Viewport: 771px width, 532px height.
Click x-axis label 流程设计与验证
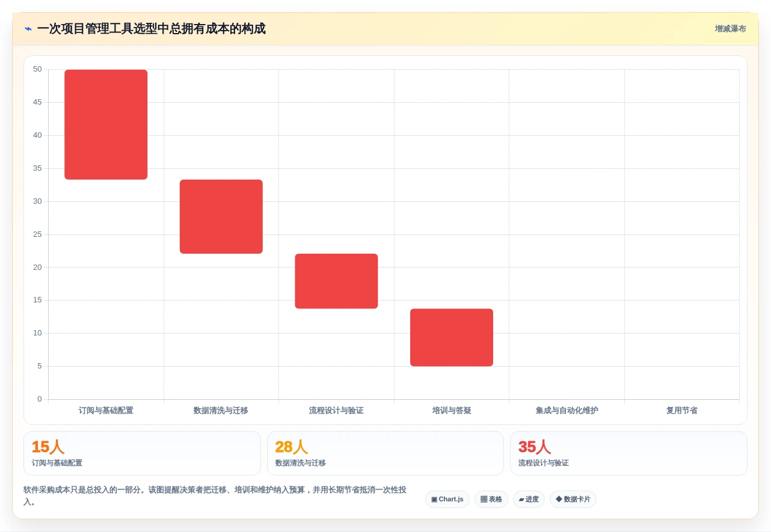[336, 411]
